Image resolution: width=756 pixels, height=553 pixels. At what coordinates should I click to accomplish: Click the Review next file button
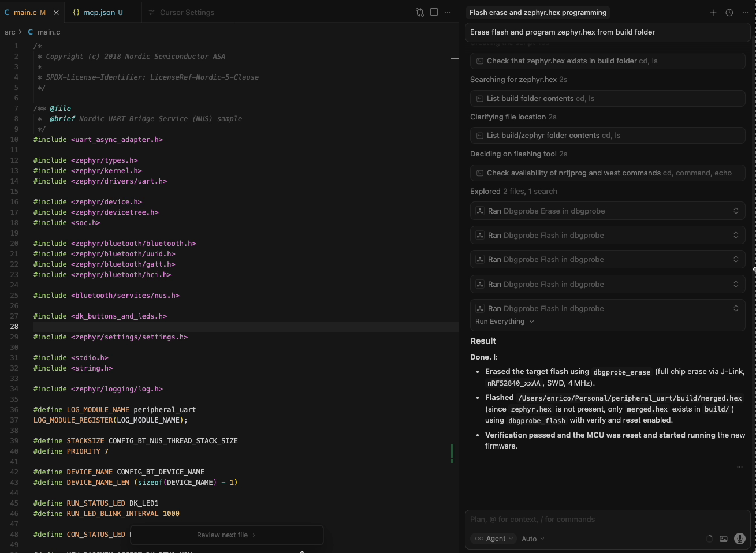(226, 535)
